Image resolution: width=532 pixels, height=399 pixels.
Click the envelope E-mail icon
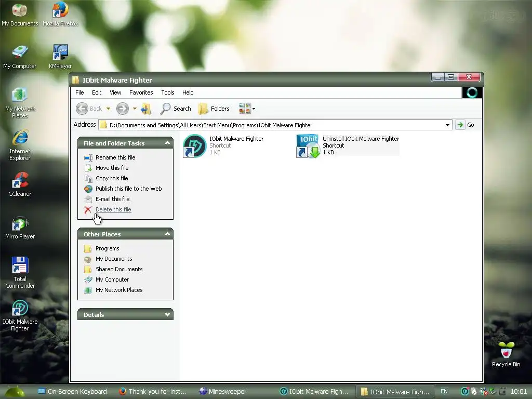coord(88,199)
